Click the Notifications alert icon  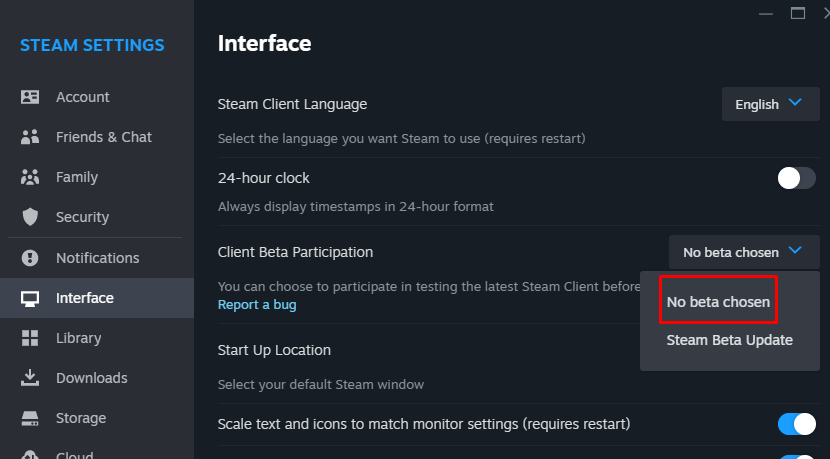[x=30, y=258]
